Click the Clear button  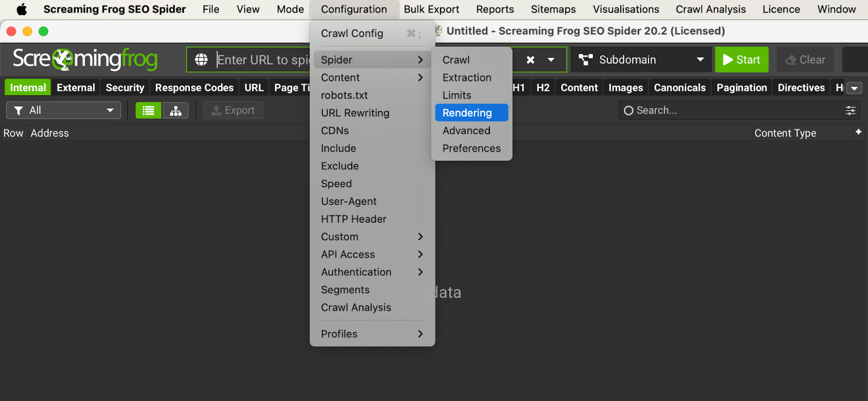pos(806,60)
